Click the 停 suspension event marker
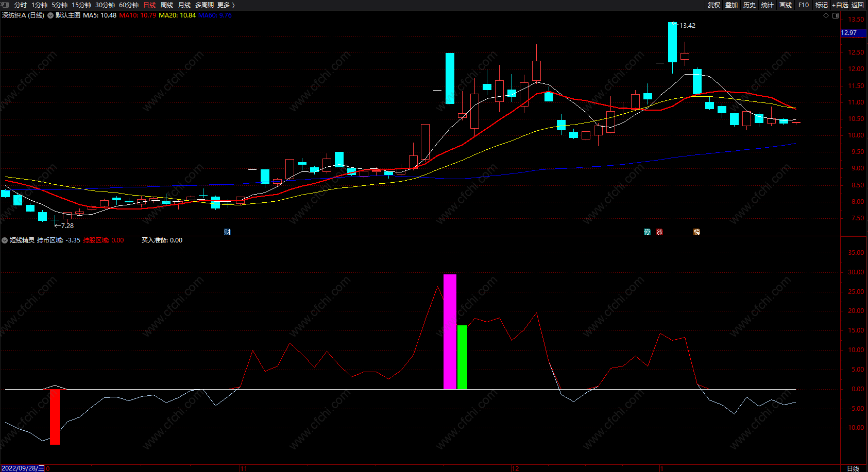The height and width of the screenshot is (472, 868). pos(648,232)
